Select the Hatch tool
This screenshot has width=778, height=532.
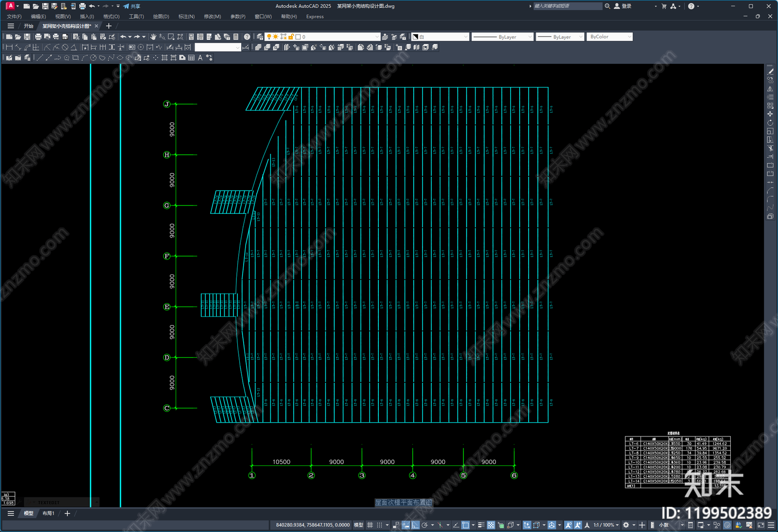tap(164, 58)
